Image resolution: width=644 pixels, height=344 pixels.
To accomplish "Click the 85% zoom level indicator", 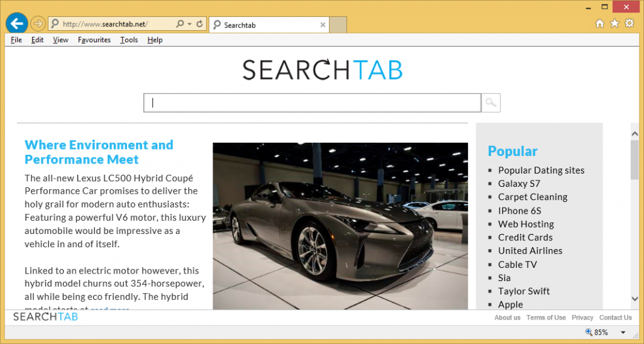I will coord(597,333).
